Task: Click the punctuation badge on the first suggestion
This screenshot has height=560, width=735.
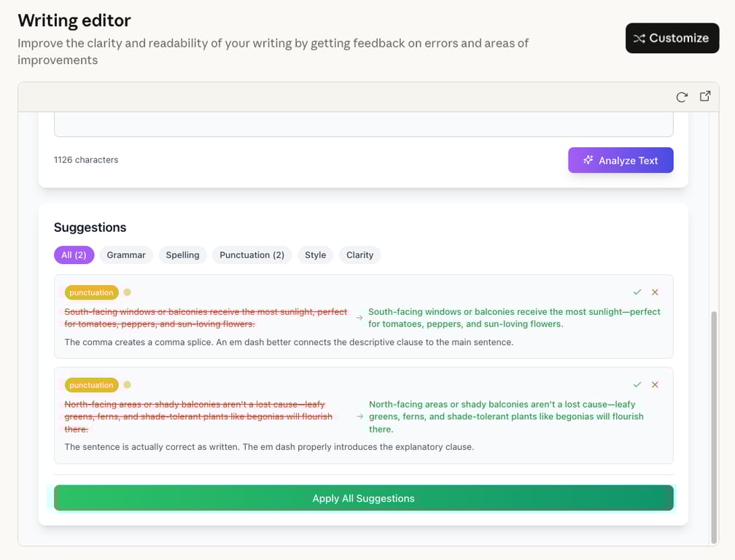Action: click(91, 292)
